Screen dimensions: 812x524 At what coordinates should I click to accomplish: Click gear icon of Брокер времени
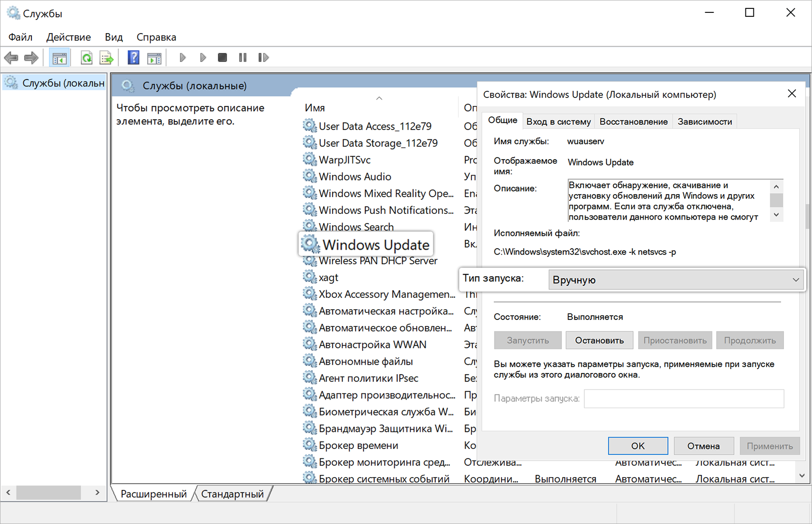point(310,445)
